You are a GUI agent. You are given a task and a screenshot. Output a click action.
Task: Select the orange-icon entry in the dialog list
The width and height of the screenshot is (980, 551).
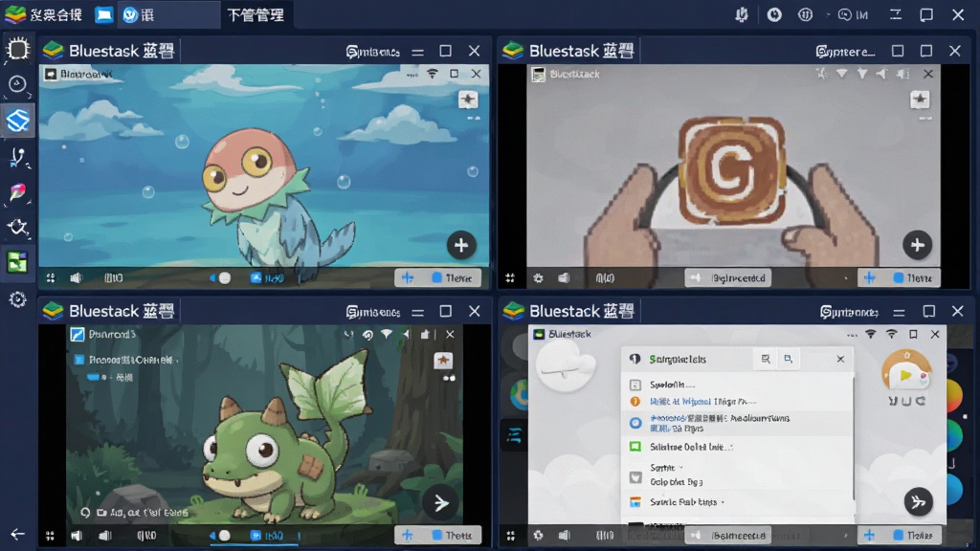tap(738, 401)
